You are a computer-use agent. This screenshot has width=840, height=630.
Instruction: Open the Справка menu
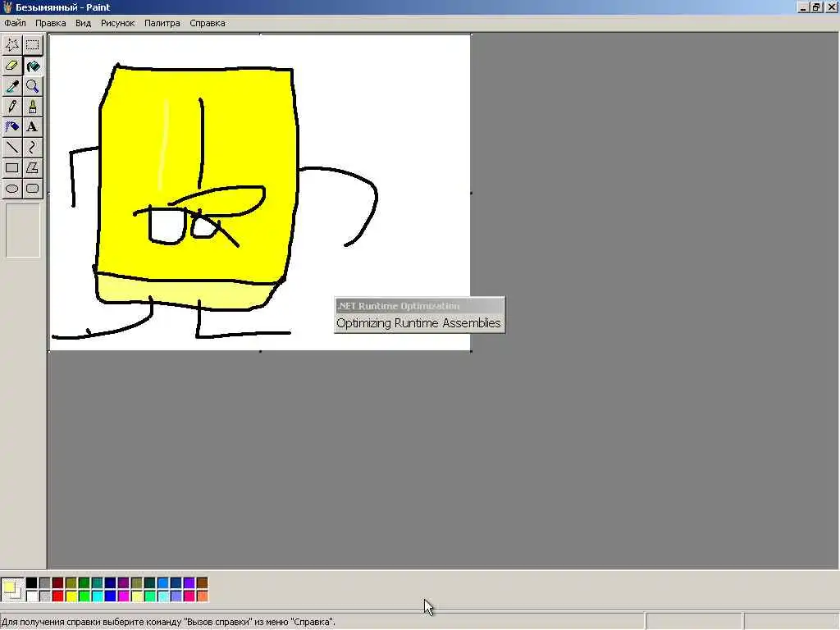pyautogui.click(x=208, y=23)
